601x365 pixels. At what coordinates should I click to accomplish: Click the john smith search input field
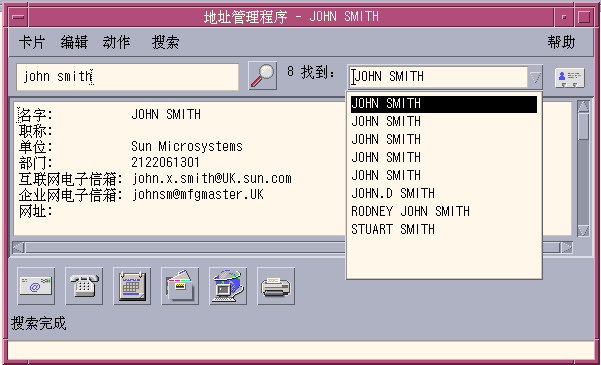pyautogui.click(x=127, y=77)
